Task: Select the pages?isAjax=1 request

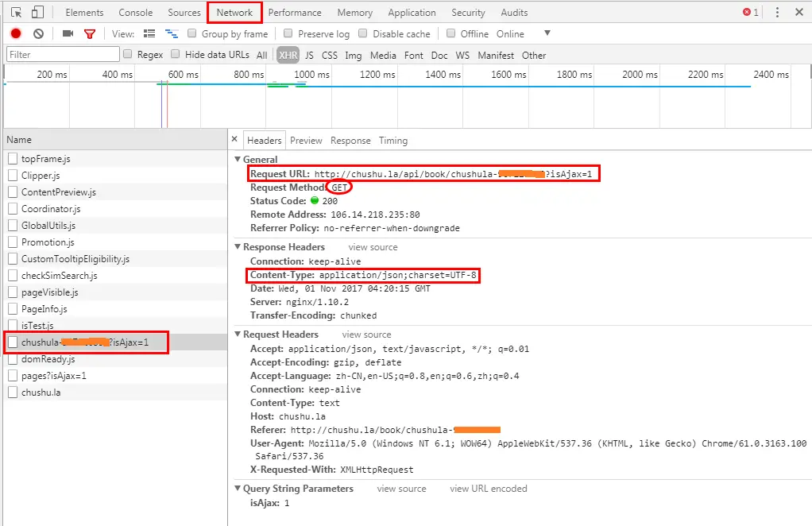Action: pos(115,376)
